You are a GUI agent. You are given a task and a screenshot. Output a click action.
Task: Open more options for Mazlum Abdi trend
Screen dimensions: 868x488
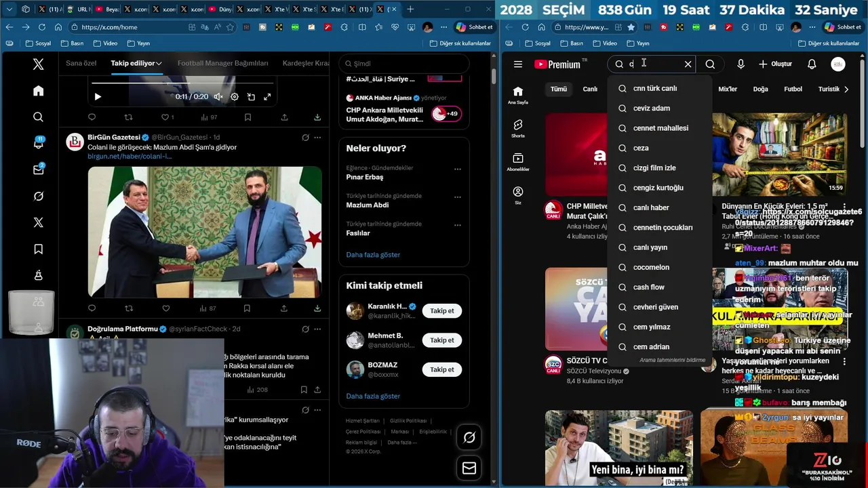click(x=458, y=197)
